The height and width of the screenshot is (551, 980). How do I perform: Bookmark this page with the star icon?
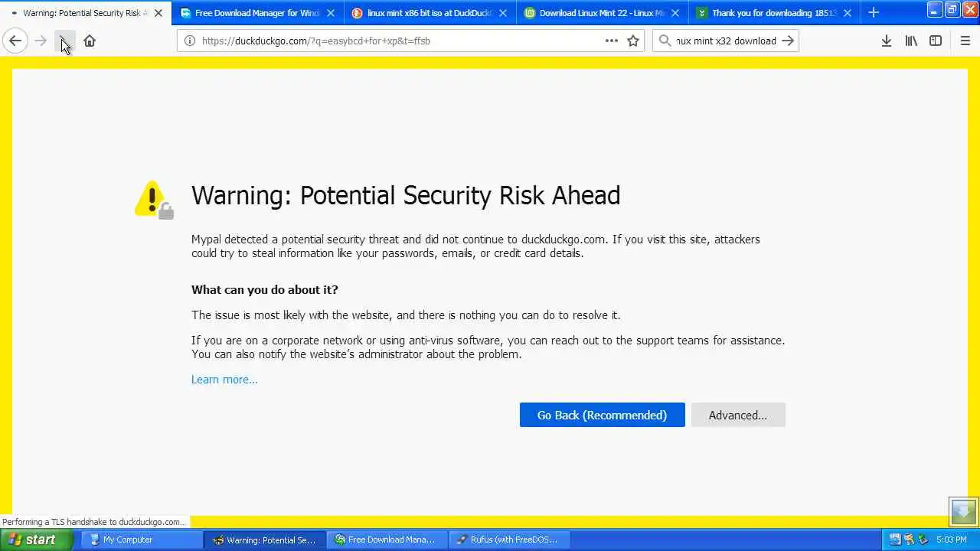click(633, 41)
